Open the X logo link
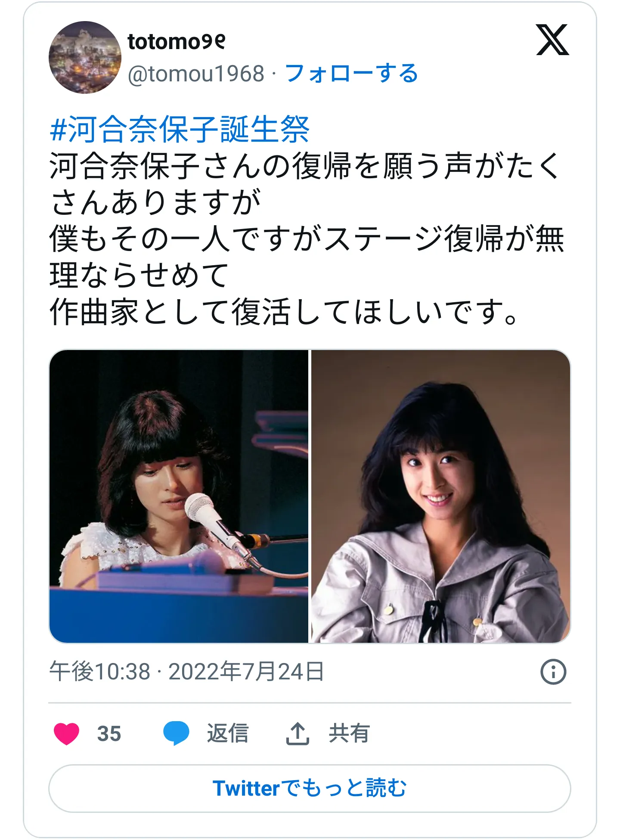620x840 pixels. tap(552, 40)
